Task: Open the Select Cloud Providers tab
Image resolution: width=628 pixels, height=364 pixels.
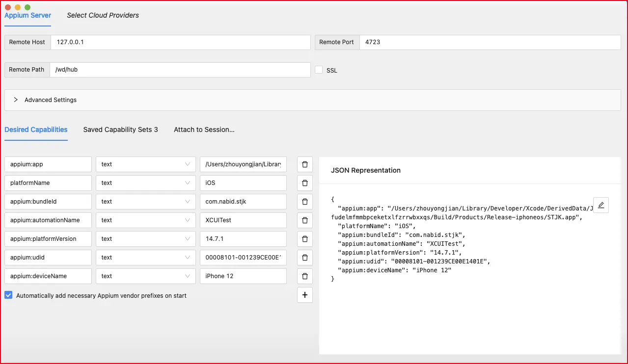Action: [103, 15]
